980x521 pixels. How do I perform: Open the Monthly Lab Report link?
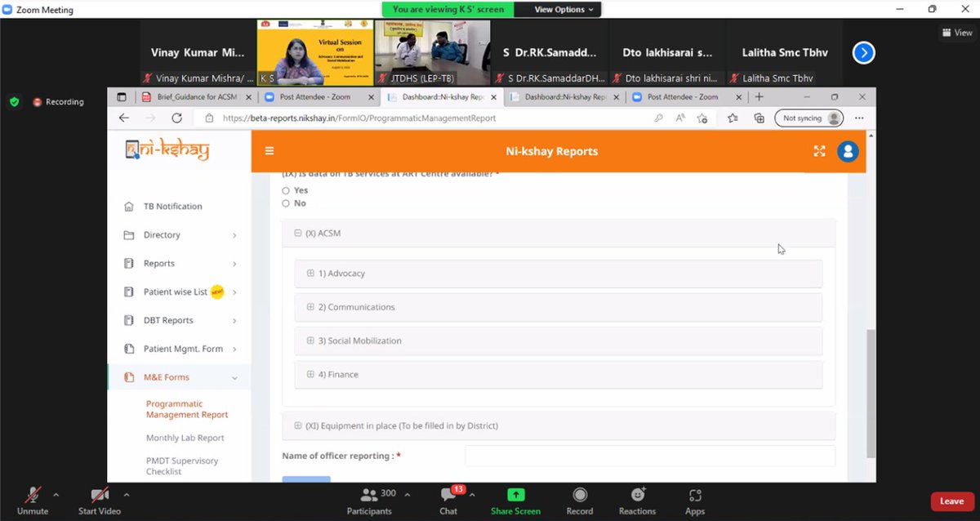185,439
